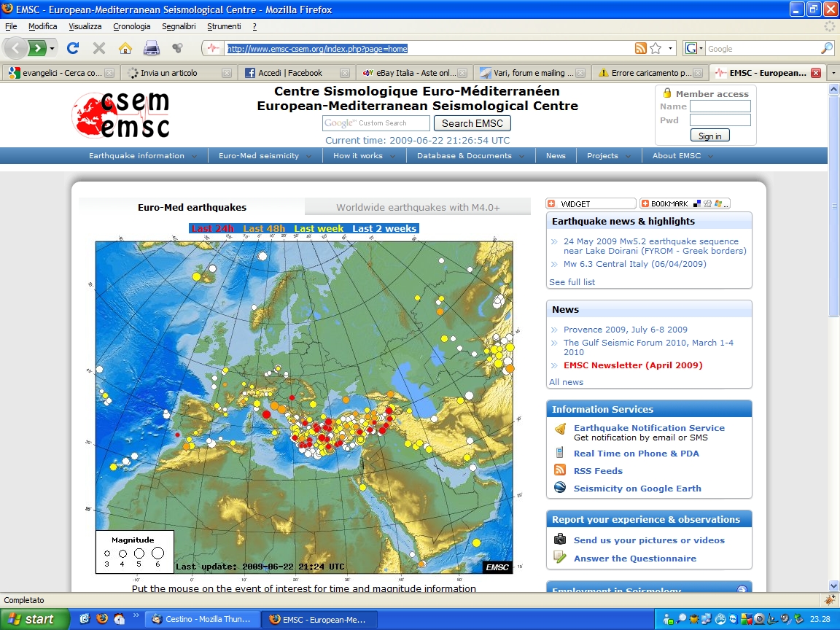Click the Sign in button
This screenshot has height=630, width=840.
click(x=709, y=136)
